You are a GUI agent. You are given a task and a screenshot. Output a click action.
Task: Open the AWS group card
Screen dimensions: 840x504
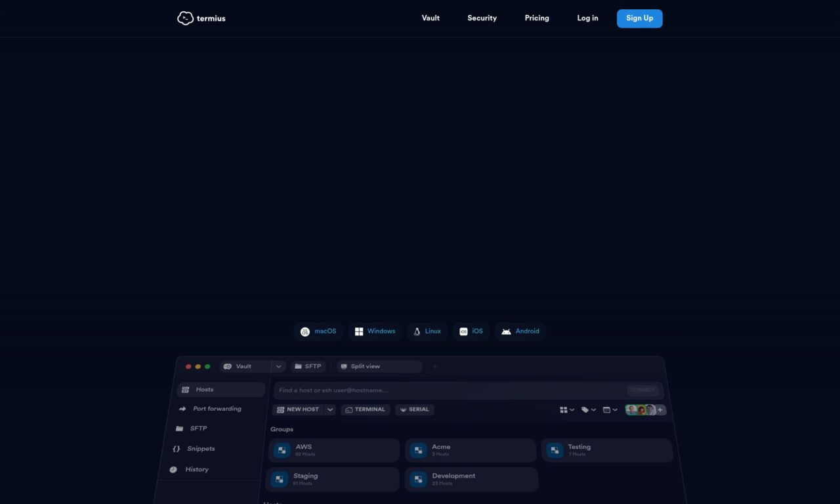pyautogui.click(x=334, y=451)
